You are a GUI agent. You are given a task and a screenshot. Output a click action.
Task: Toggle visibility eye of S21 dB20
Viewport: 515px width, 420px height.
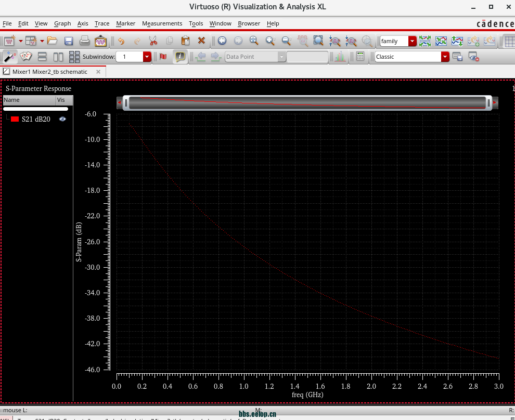[62, 119]
